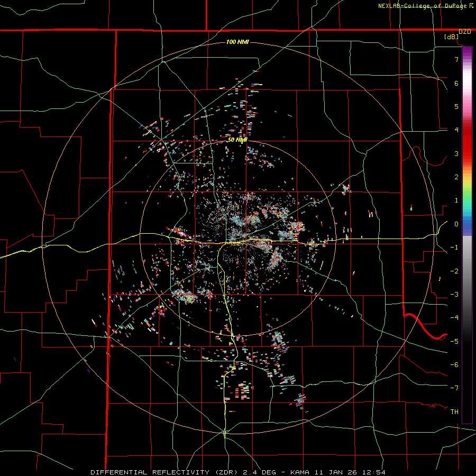Click the 2 dB tick label
The image size is (476, 476).
click(456, 177)
